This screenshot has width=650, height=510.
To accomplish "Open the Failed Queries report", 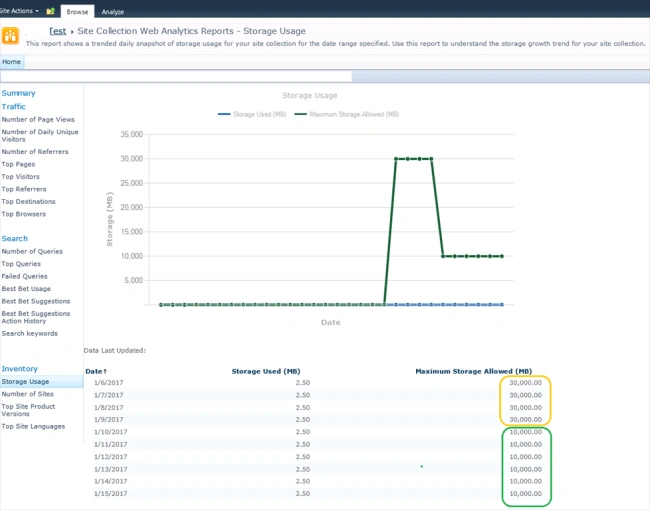I will [24, 276].
